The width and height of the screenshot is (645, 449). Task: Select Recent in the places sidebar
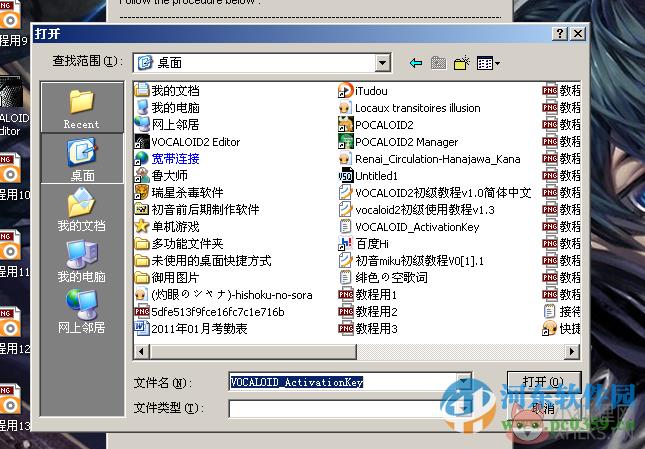pos(82,108)
